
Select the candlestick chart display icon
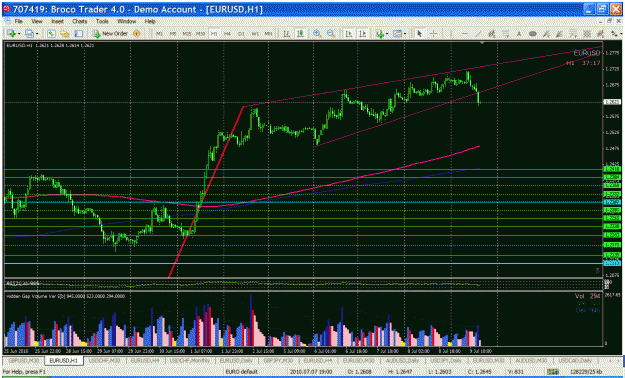tap(301, 34)
